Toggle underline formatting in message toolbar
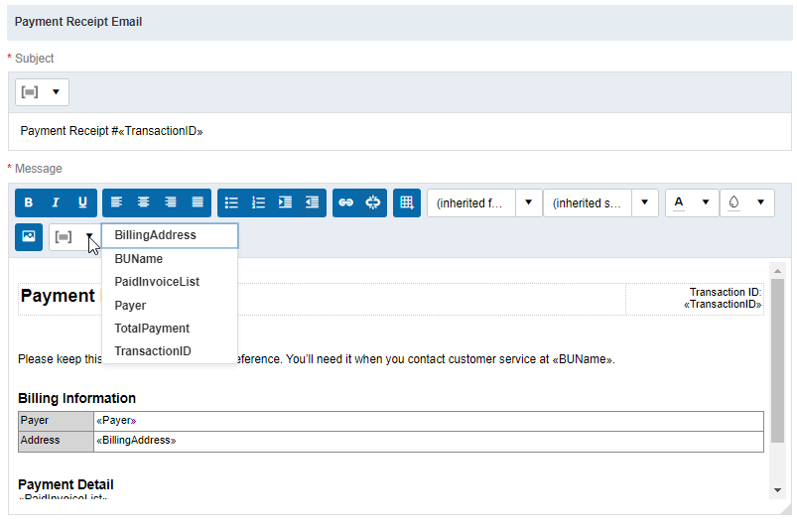The image size is (797, 532). point(82,202)
